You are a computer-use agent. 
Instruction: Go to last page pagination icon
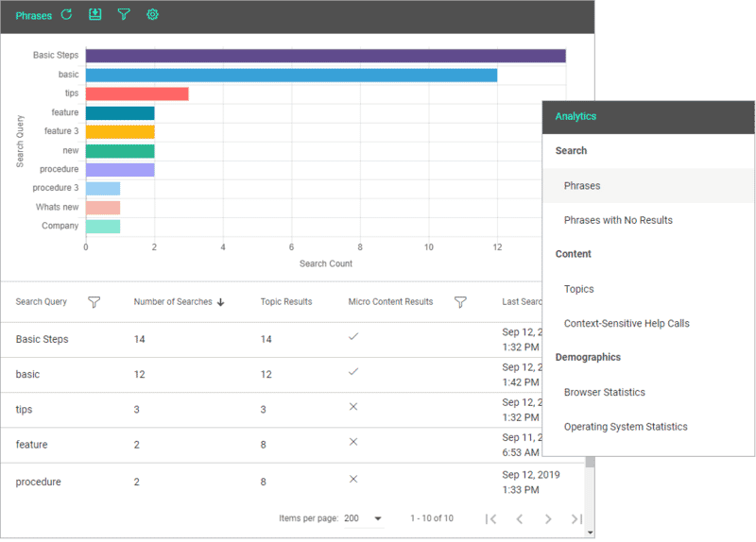[x=576, y=519]
